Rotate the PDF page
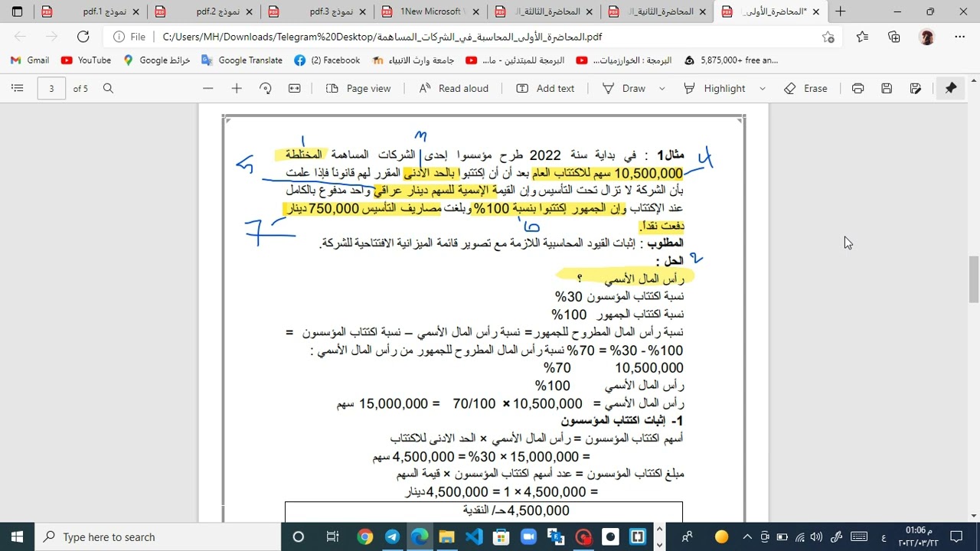This screenshot has width=980, height=551. click(x=266, y=89)
